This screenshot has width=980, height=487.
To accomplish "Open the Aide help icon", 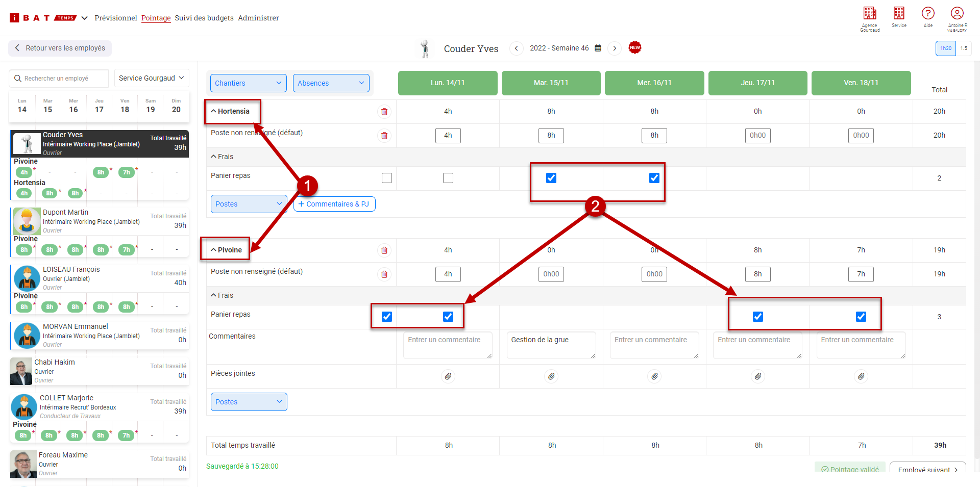I will [x=927, y=14].
